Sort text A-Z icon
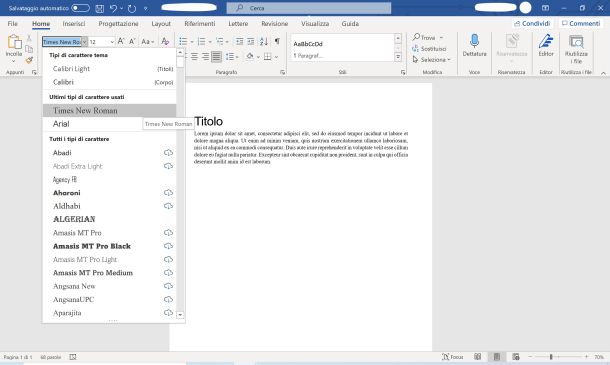 pyautogui.click(x=264, y=41)
